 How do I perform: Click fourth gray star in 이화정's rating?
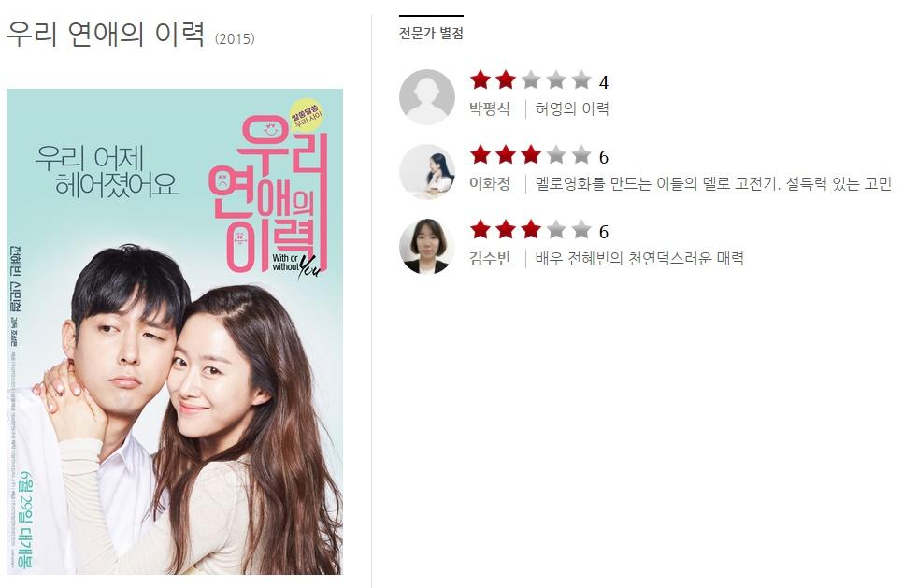point(556,154)
